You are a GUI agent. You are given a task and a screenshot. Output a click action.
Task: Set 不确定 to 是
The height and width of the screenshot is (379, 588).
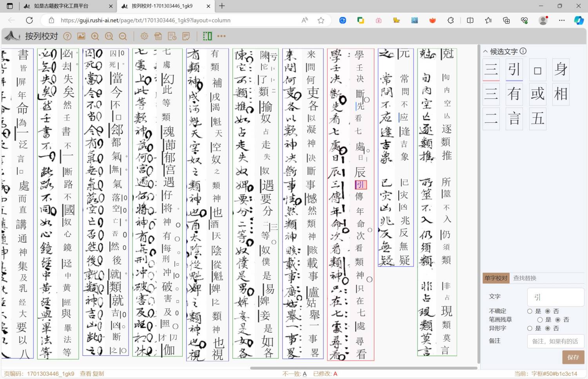coord(530,311)
